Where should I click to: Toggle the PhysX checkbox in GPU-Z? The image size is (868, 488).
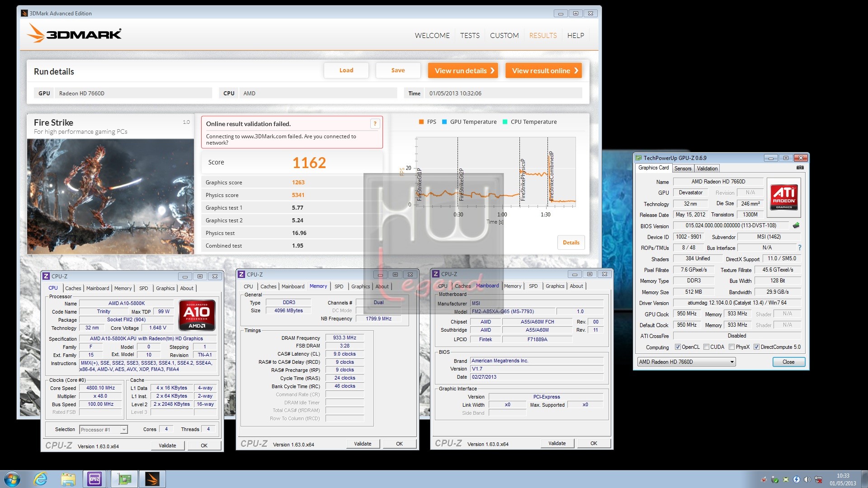[x=731, y=347]
